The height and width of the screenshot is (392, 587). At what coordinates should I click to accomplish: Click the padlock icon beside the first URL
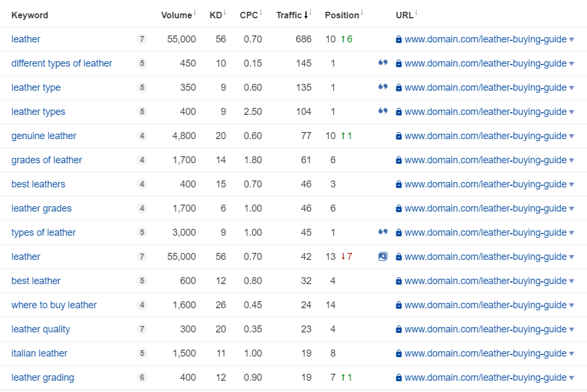coord(398,39)
